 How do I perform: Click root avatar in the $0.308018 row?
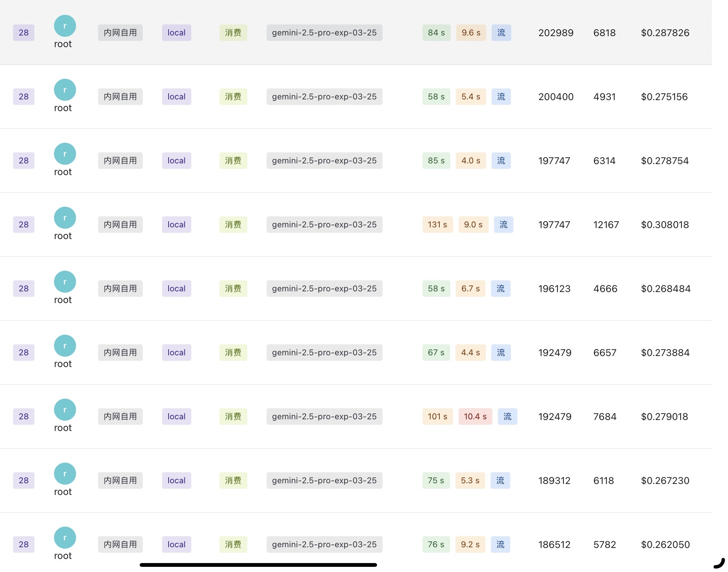(x=65, y=218)
